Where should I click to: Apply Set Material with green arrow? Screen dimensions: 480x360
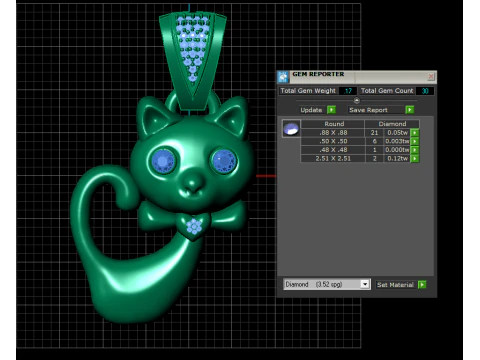422,285
